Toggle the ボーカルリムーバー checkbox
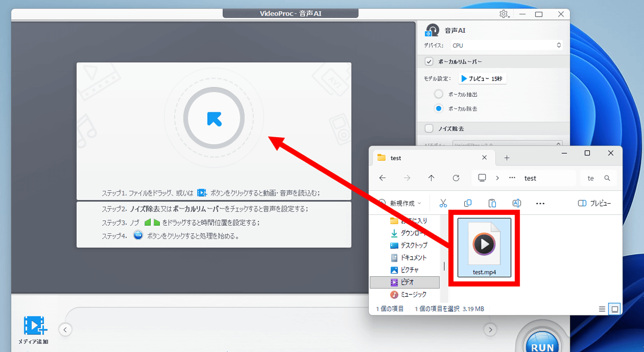This screenshot has width=644, height=352. (x=429, y=61)
